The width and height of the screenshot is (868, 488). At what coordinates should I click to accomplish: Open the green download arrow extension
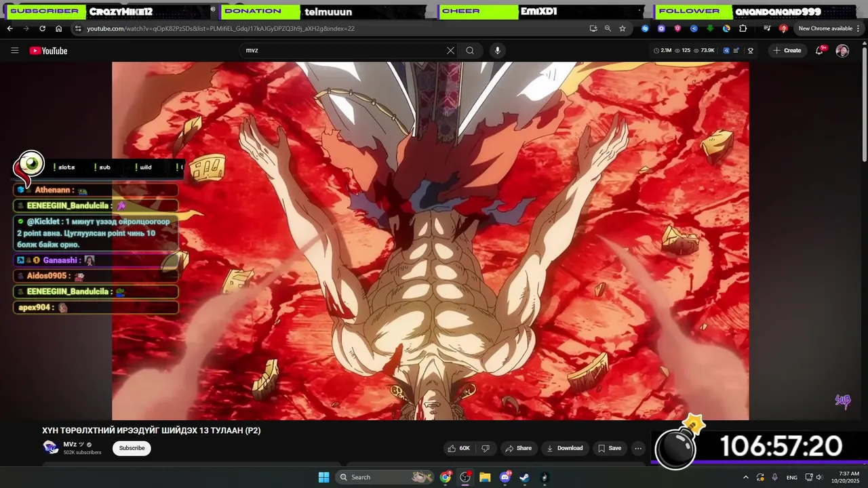pos(710,28)
